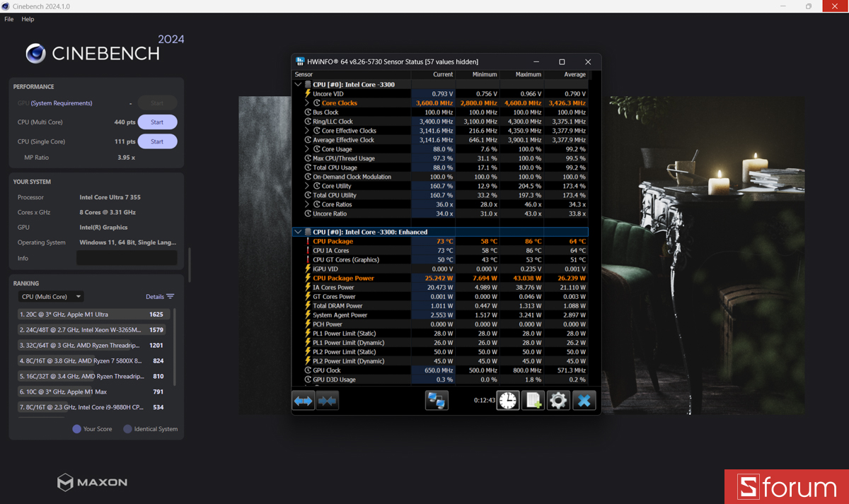Select the System Agent Power row
This screenshot has width=849, height=504.
pyautogui.click(x=440, y=315)
